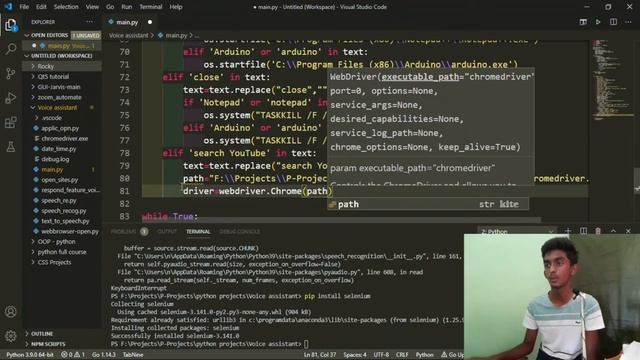Viewport: 640px width, 360px height.
Task: Open text_to_speech.py in file tree
Action: (x=65, y=221)
